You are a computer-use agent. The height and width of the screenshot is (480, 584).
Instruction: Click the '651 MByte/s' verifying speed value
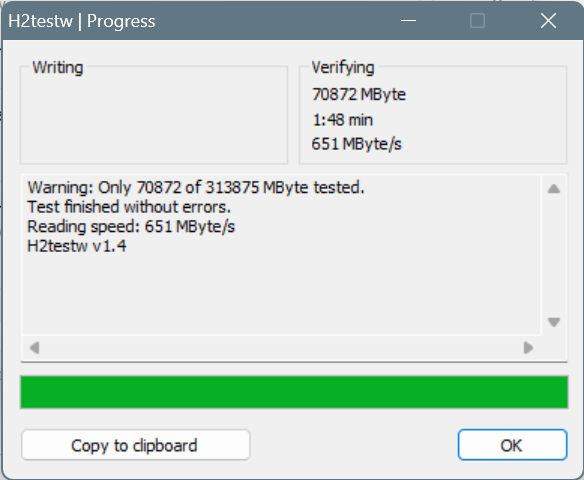tap(356, 144)
